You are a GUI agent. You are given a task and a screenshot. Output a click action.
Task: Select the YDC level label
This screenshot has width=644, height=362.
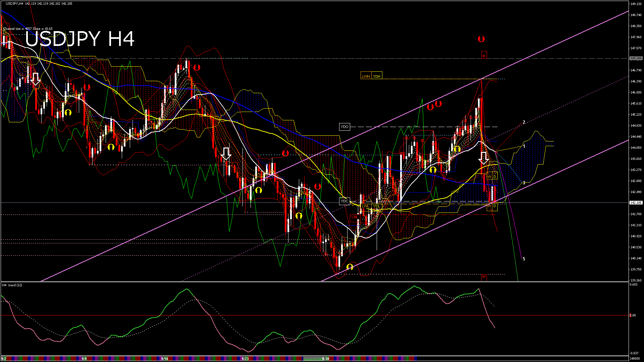[x=344, y=201]
